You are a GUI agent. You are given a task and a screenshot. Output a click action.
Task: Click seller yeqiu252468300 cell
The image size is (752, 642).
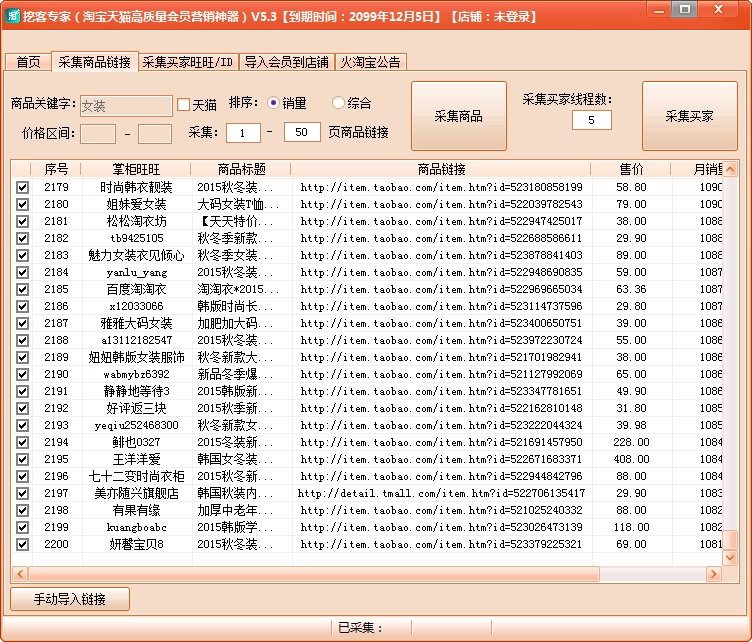[x=136, y=425]
